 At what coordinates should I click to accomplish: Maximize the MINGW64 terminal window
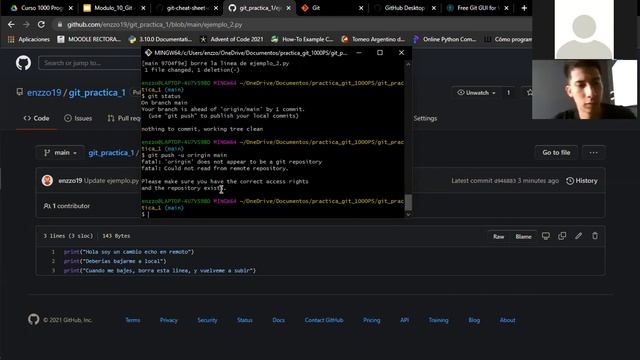tap(380, 53)
